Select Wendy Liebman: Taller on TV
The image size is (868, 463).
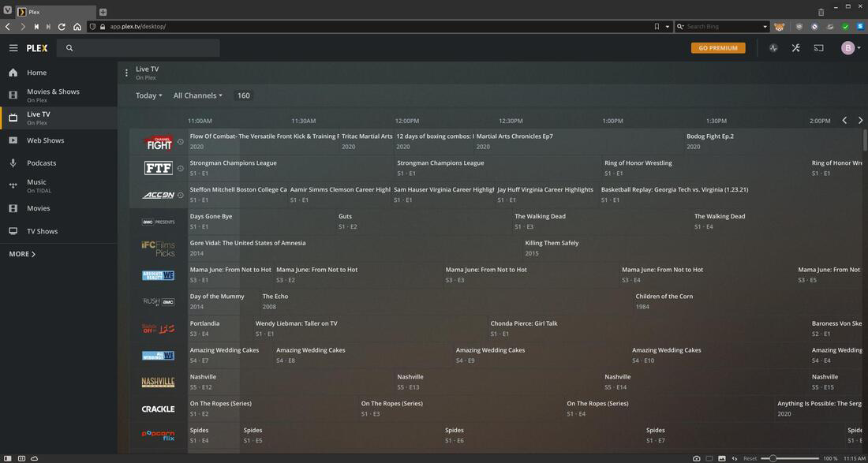[x=370, y=329]
